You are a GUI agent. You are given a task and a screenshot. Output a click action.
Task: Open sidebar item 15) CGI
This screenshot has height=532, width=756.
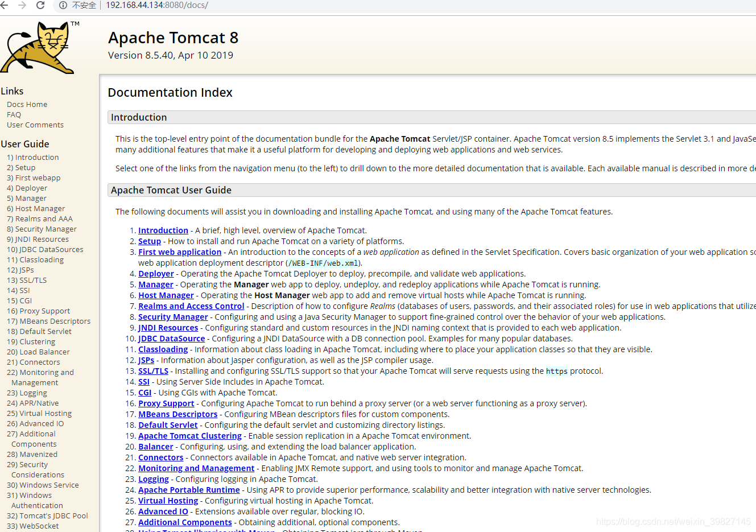(19, 301)
